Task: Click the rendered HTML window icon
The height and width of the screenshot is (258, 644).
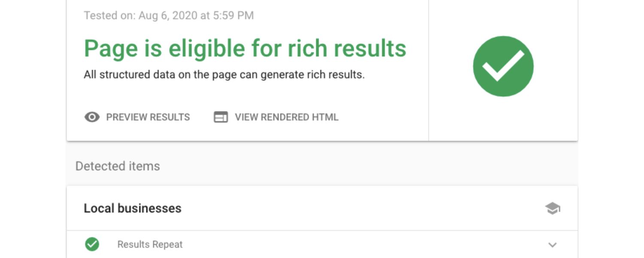Action: (x=221, y=117)
